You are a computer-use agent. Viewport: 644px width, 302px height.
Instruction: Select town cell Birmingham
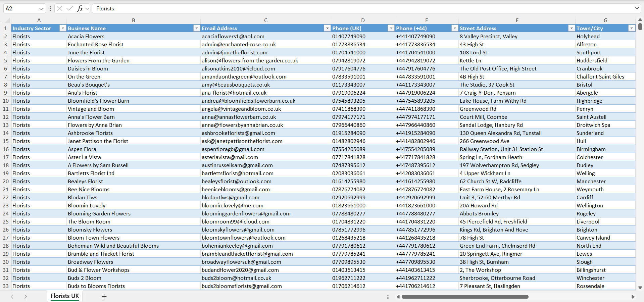click(605, 149)
